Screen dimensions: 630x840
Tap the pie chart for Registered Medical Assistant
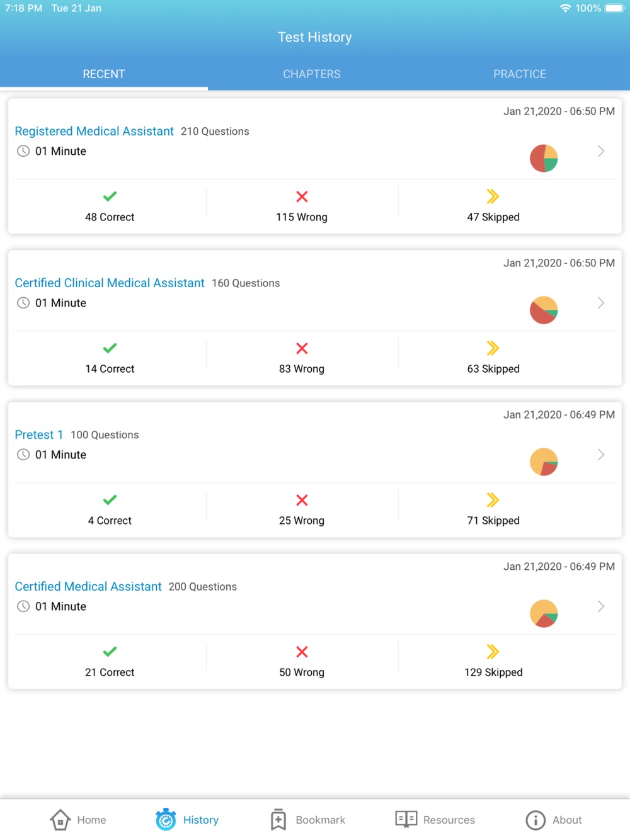[x=544, y=158]
